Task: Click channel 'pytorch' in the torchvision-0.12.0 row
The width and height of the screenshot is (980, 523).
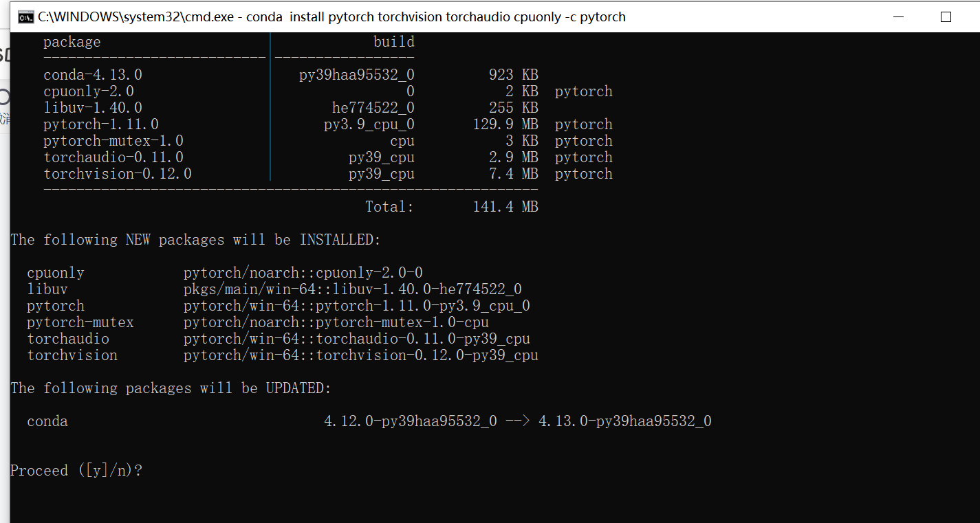Action: coord(584,174)
